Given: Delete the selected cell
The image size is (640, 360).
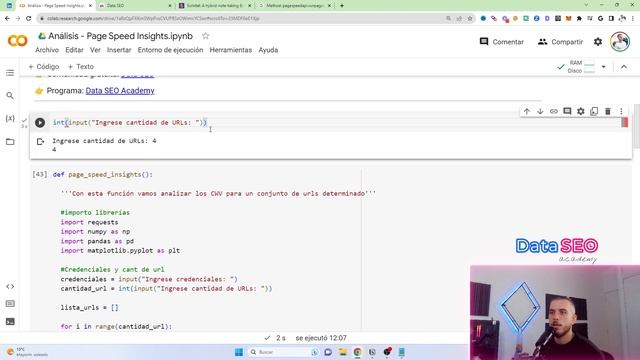Looking at the screenshot, I should point(607,111).
